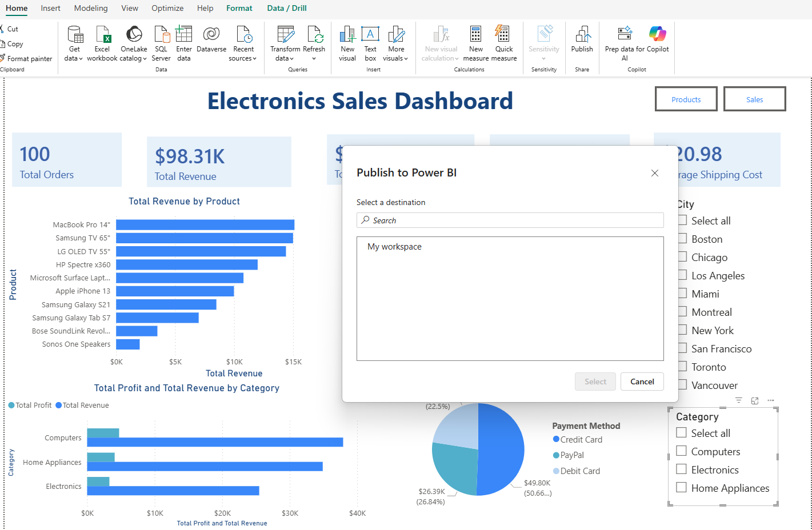This screenshot has width=812, height=530.
Task: Expand the OneLake catalog dropdown
Action: point(145,59)
